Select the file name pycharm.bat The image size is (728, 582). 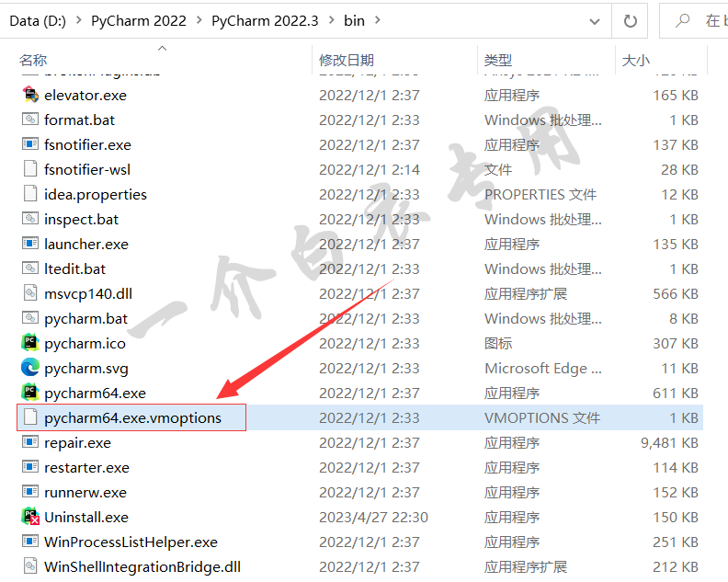click(85, 319)
